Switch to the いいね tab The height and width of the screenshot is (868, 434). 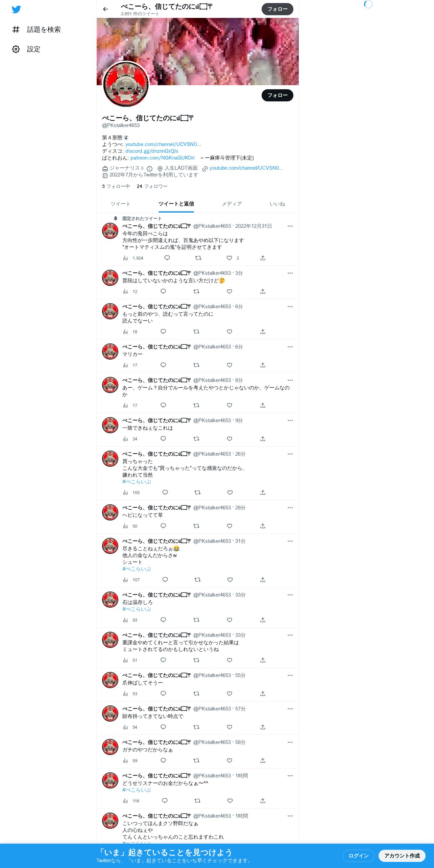click(x=277, y=204)
